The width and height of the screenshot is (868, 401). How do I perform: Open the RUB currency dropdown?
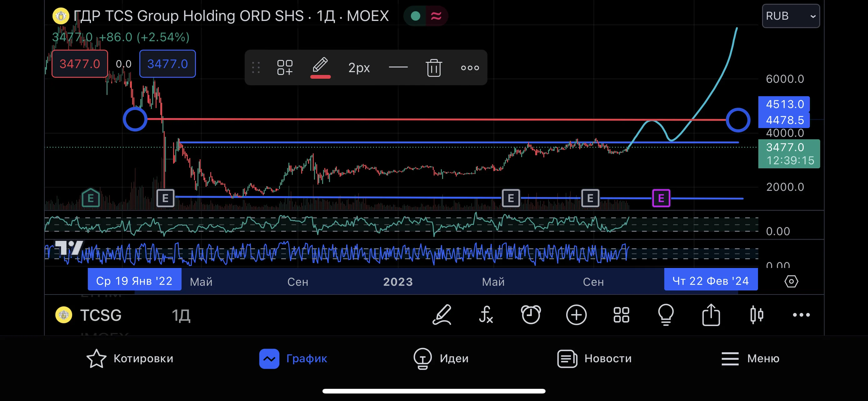point(791,16)
